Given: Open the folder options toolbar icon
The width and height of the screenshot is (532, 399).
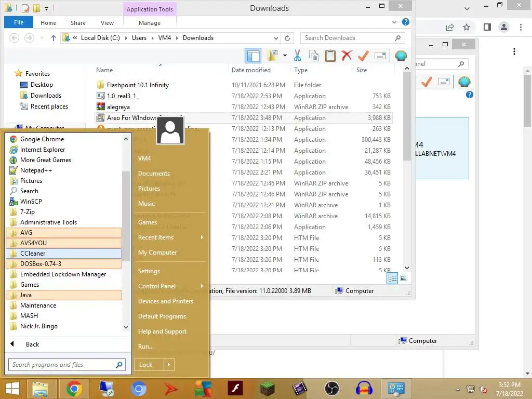Looking at the screenshot, I should 272,56.
